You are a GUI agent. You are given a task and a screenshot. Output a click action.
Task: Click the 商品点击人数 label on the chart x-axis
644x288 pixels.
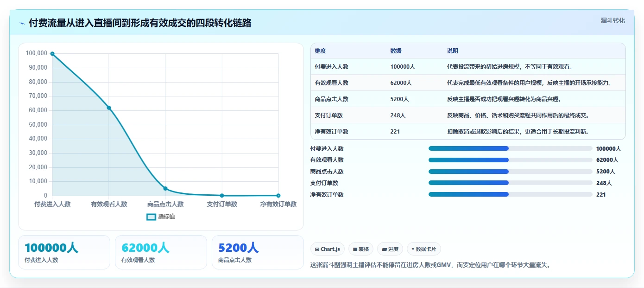(x=165, y=204)
